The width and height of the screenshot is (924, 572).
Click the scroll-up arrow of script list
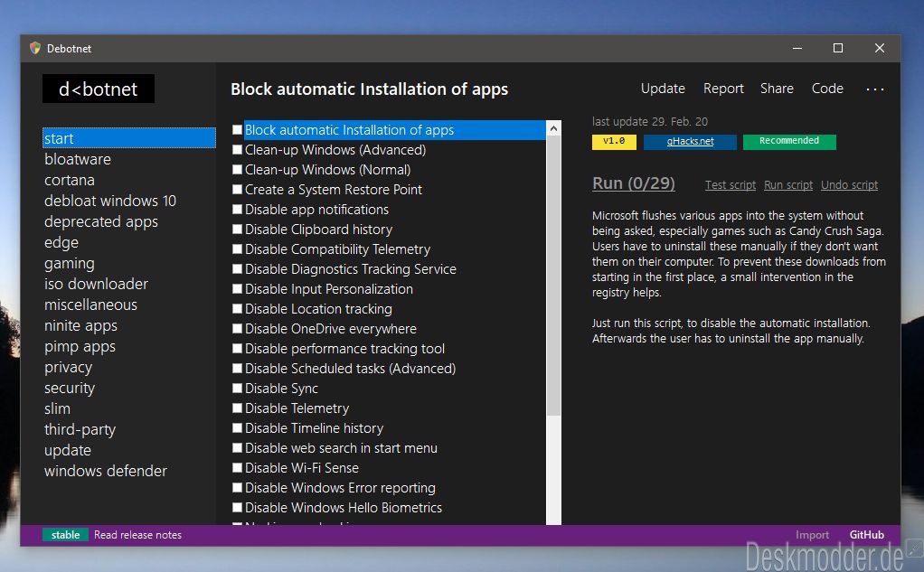553,128
